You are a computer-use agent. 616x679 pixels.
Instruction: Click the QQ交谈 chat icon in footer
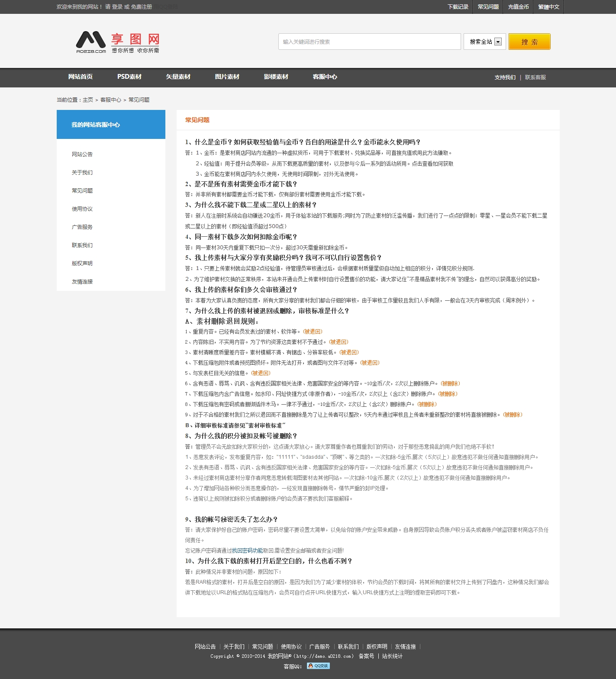pos(318,666)
